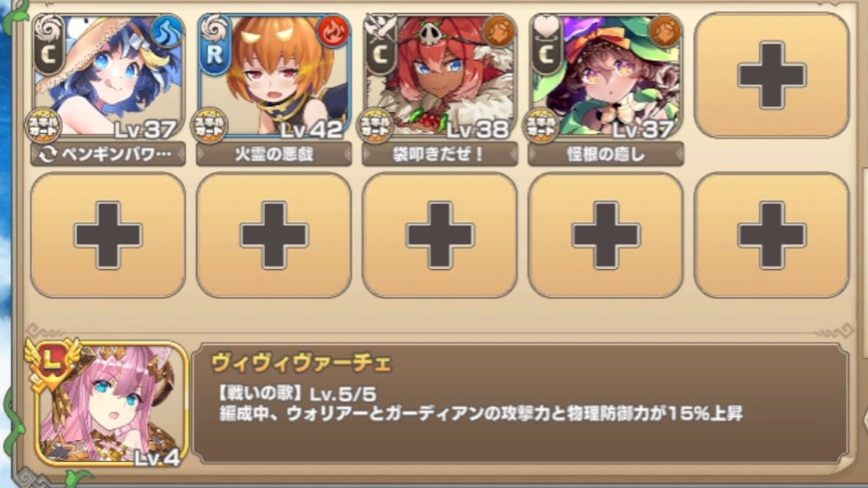Click the 袋叩きだぜ！ skill label
This screenshot has width=868, height=488.
point(440,154)
